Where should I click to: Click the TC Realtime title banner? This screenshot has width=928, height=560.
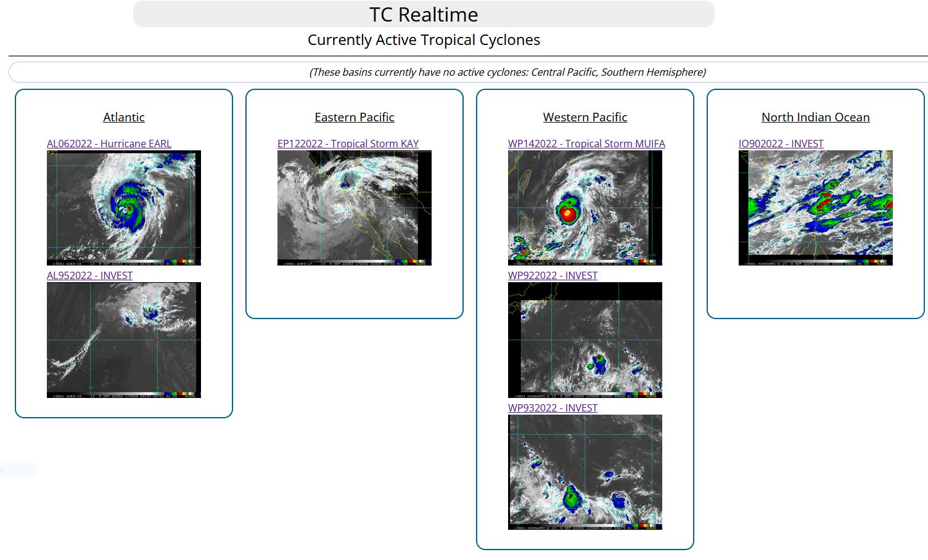pyautogui.click(x=424, y=14)
